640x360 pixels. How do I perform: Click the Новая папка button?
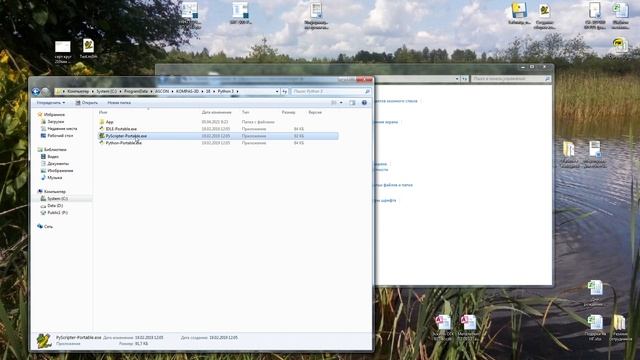point(119,103)
